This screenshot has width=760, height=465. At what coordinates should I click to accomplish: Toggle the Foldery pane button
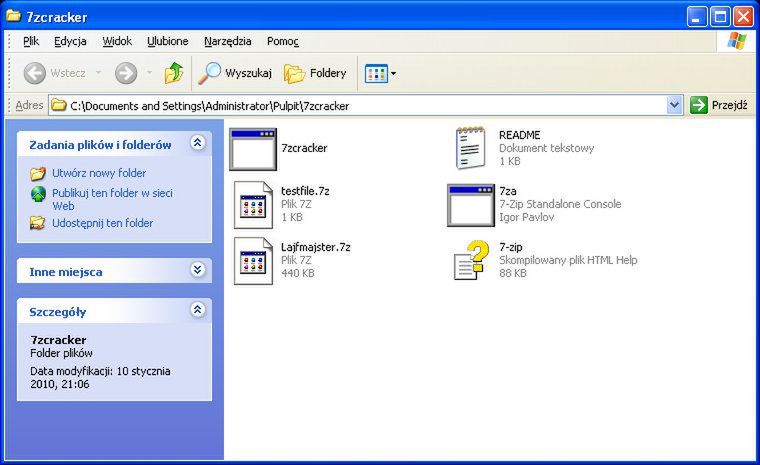click(316, 73)
